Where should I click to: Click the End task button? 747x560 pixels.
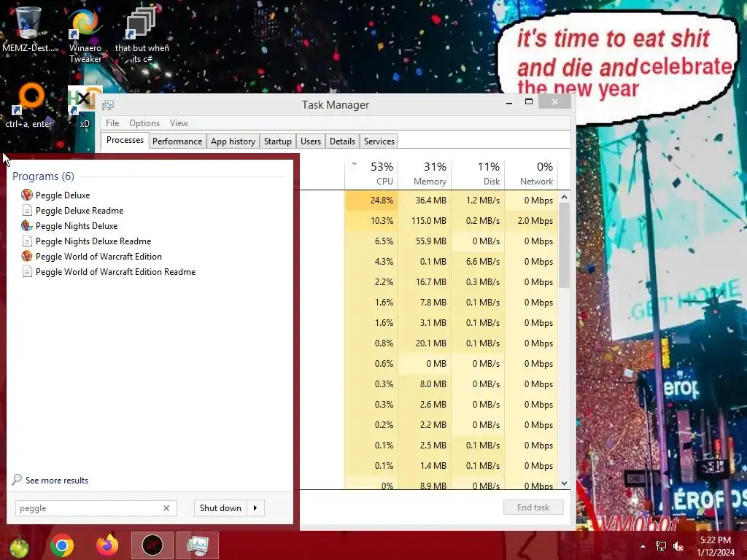tap(533, 507)
